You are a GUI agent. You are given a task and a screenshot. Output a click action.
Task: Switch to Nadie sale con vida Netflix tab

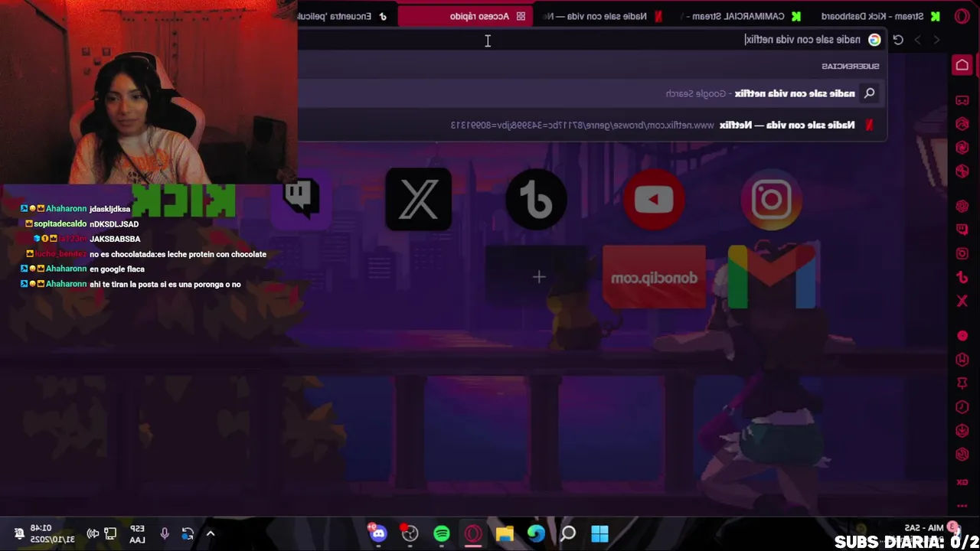coord(604,16)
